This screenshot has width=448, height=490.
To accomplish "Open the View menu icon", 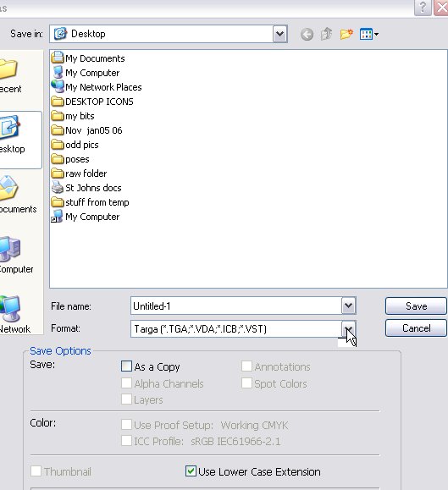I will click(x=369, y=34).
